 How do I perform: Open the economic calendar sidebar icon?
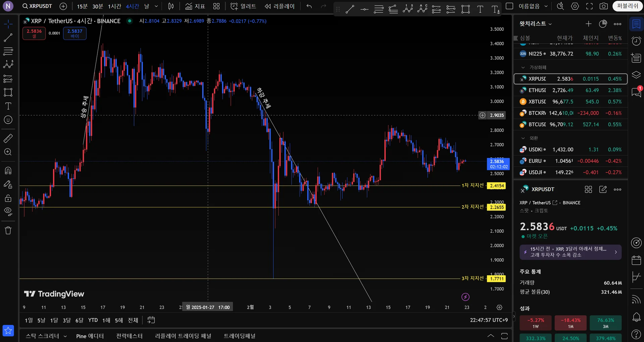tap(636, 260)
